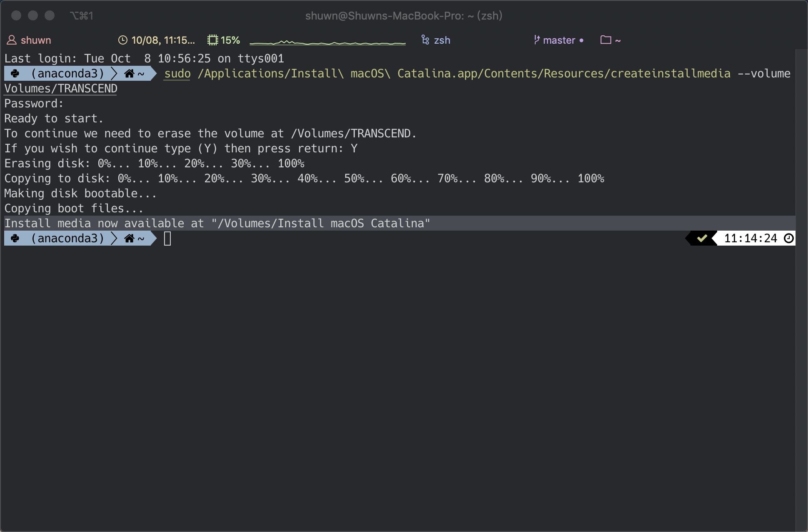Click the ⌥⌘1 shortcut label in title bar
Image resolution: width=808 pixels, height=532 pixels.
point(82,16)
